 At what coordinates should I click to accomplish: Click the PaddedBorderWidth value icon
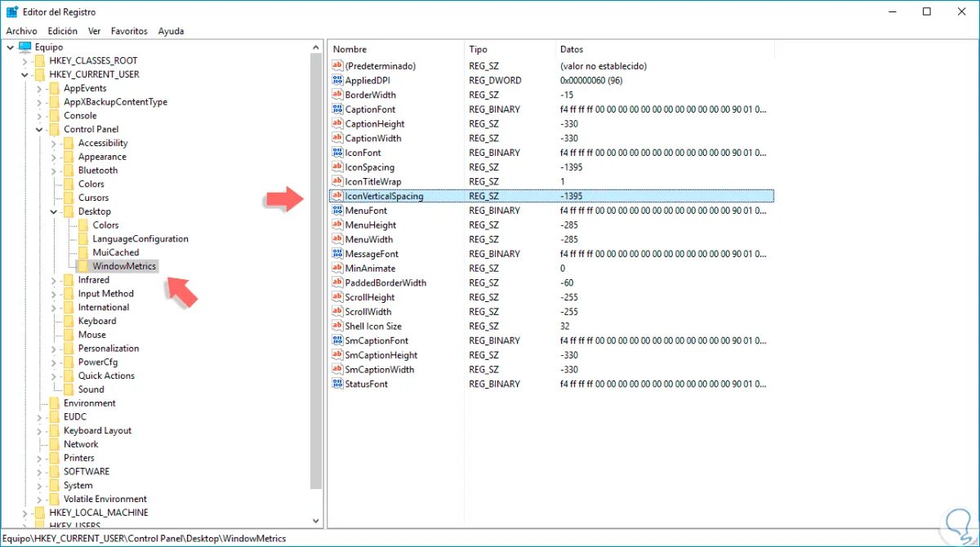coord(337,282)
